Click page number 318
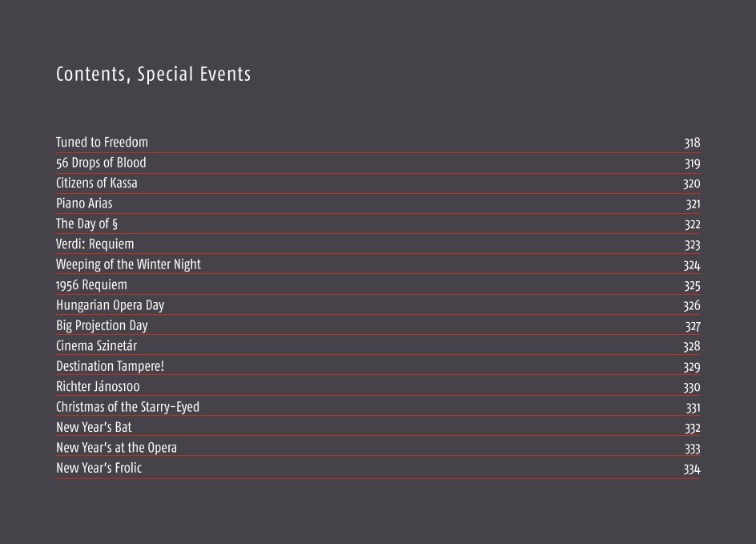This screenshot has height=544, width=756. 692,143
